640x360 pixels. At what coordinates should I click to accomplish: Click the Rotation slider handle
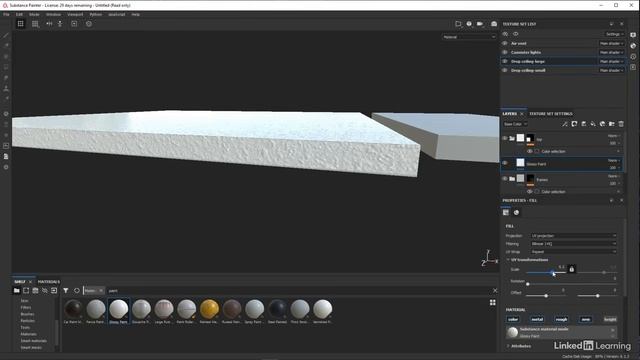coord(528,284)
